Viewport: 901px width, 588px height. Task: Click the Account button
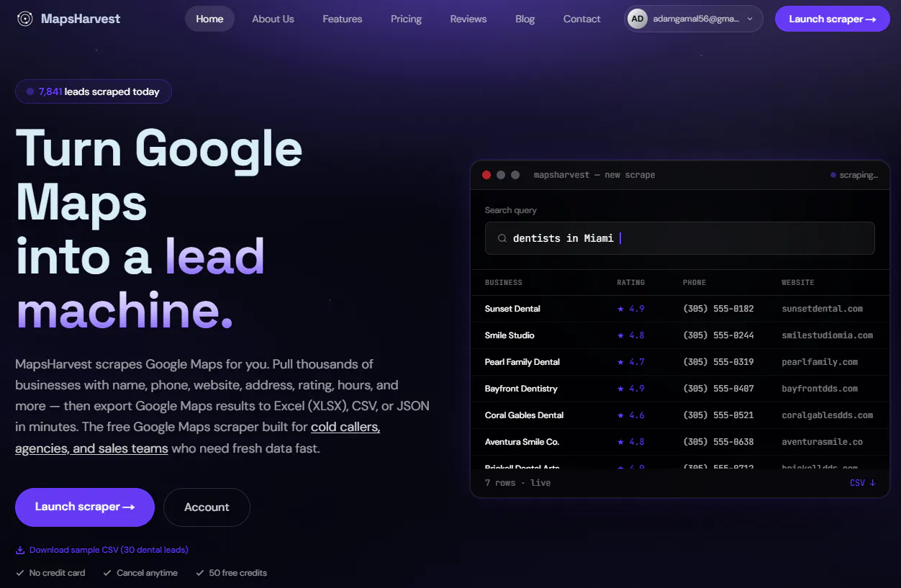click(x=207, y=507)
